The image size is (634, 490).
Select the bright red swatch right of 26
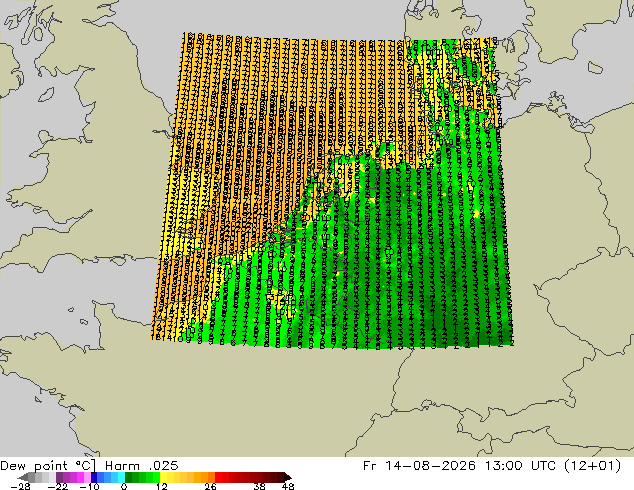click(218, 477)
